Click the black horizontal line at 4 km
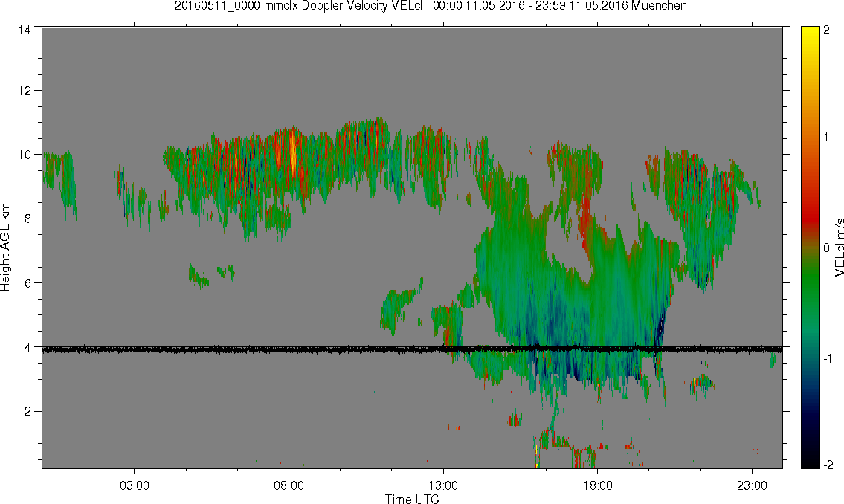The height and width of the screenshot is (504, 844). click(412, 349)
